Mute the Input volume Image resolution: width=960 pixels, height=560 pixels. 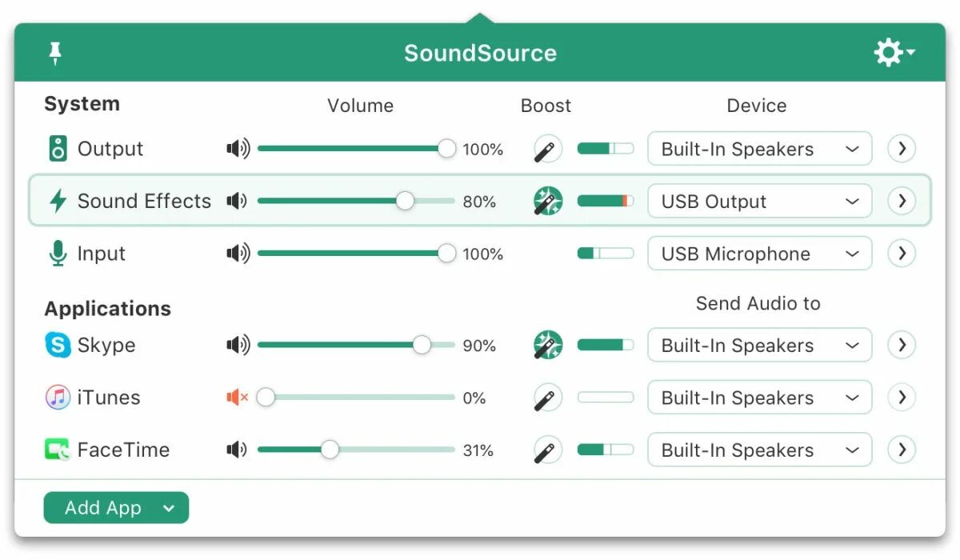(x=238, y=254)
